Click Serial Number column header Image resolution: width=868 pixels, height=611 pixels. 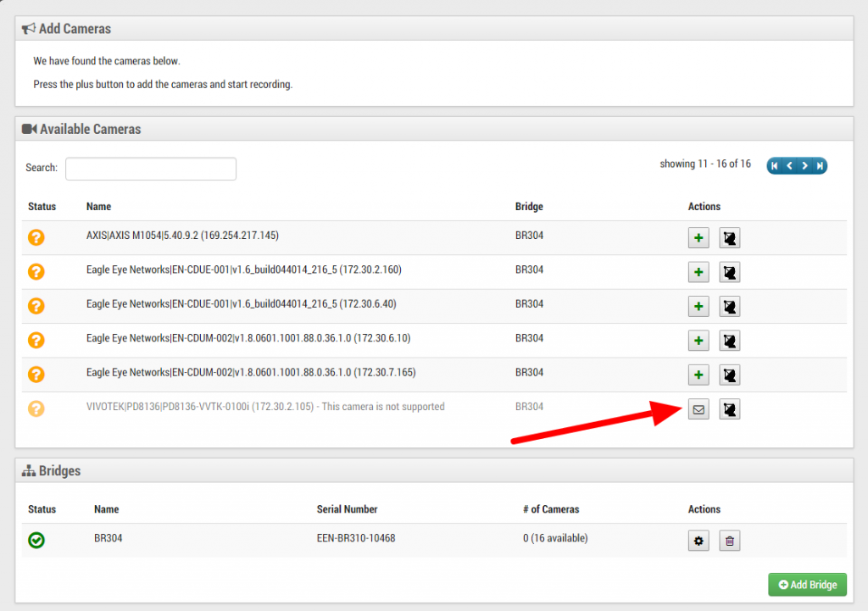347,509
